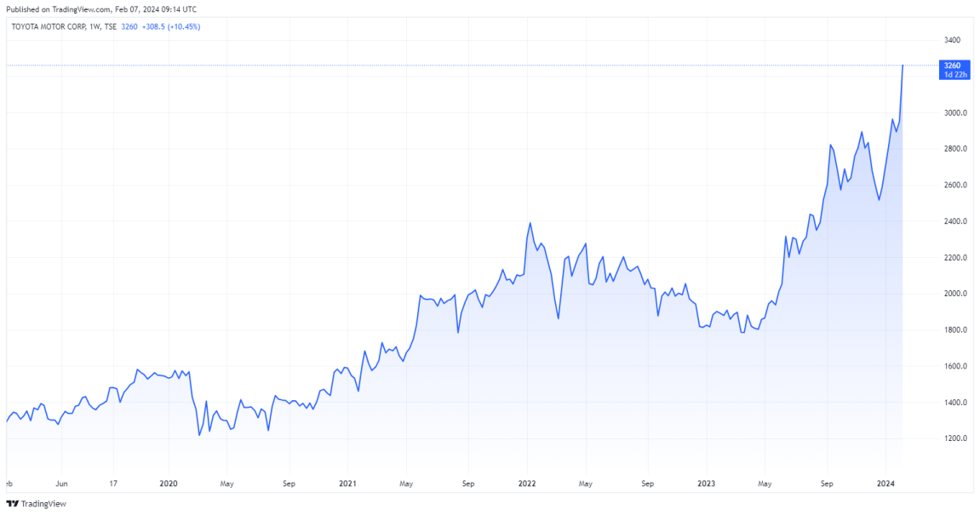Select the 1200.0 price axis label
This screenshot has width=980, height=515.
(x=954, y=438)
